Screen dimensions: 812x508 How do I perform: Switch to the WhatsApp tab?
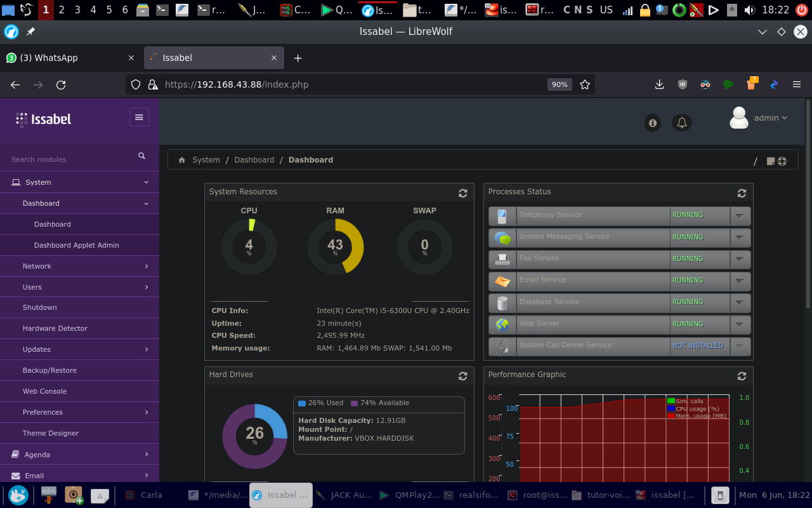(70, 58)
